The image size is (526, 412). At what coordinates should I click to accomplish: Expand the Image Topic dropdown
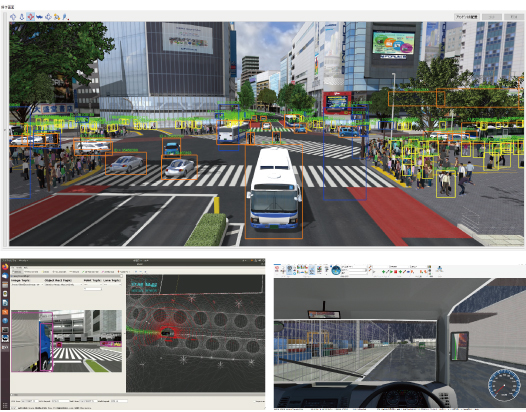coord(27,284)
